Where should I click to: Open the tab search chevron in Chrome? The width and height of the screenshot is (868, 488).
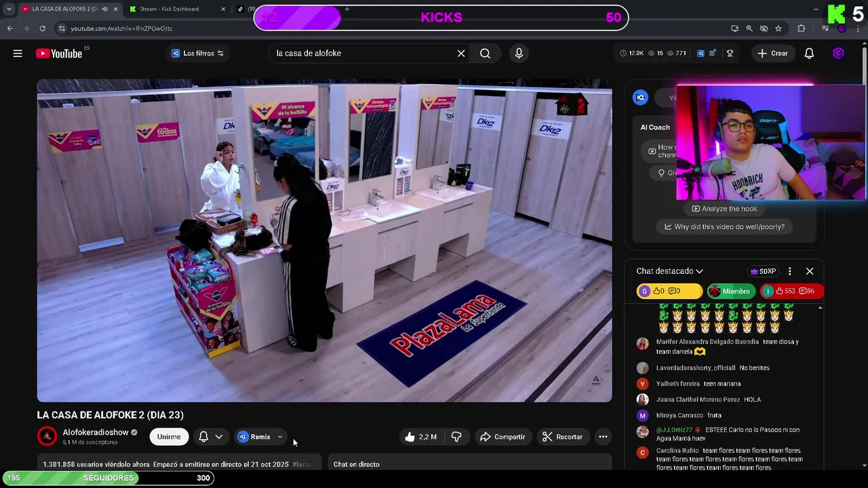9,9
